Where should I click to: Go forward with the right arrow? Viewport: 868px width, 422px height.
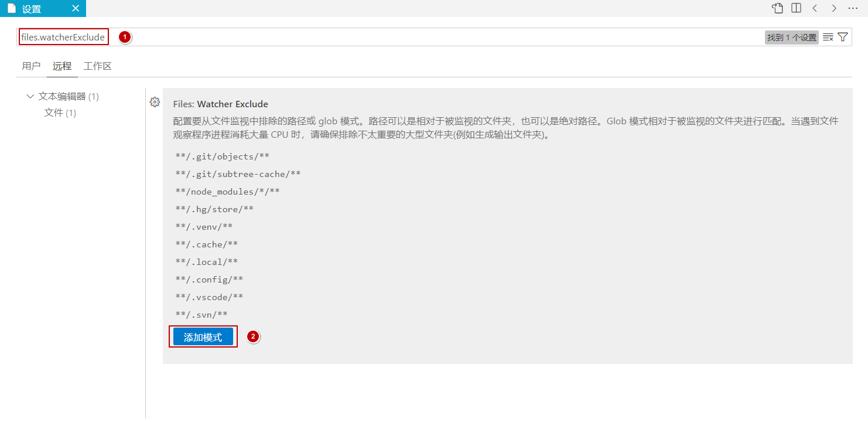[833, 8]
